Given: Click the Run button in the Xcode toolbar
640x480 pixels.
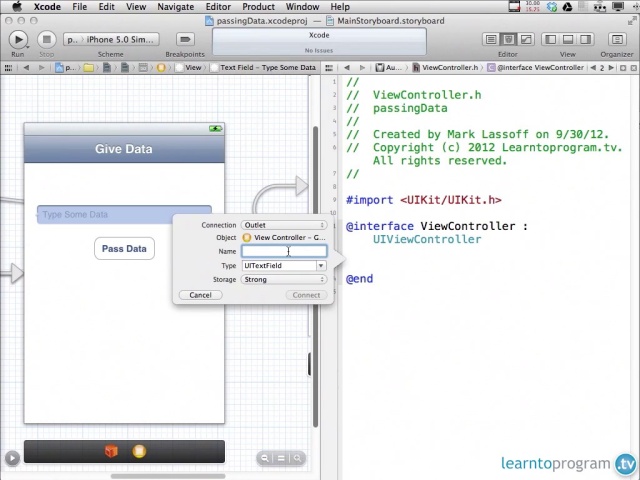Looking at the screenshot, I should tap(18, 40).
